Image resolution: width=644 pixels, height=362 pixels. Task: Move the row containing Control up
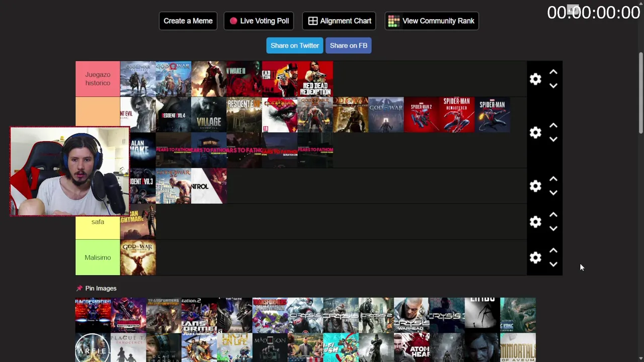(553, 179)
